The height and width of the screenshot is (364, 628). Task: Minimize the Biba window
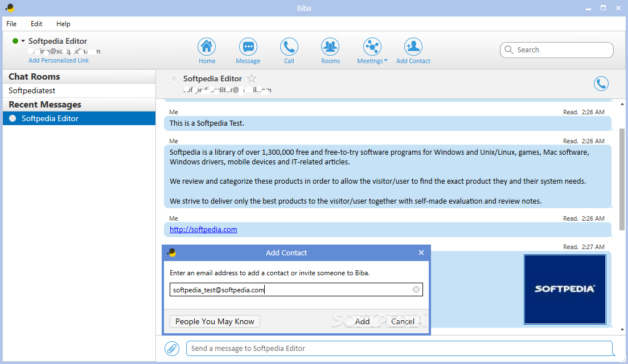tap(588, 8)
